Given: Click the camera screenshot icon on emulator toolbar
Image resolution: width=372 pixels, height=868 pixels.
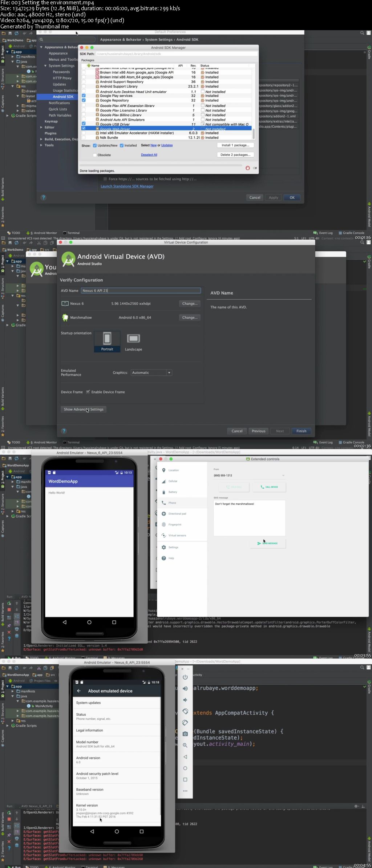Looking at the screenshot, I should [185, 734].
